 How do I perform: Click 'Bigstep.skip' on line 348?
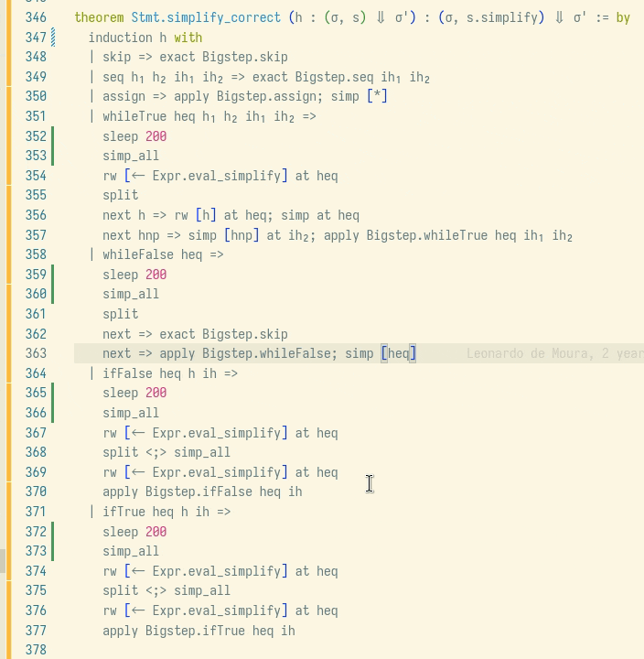(245, 57)
